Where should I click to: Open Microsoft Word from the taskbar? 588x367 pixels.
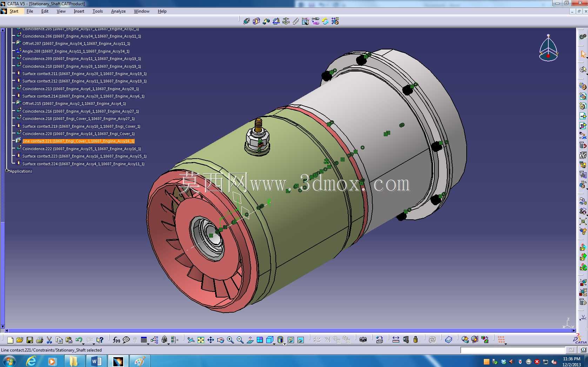(96, 361)
